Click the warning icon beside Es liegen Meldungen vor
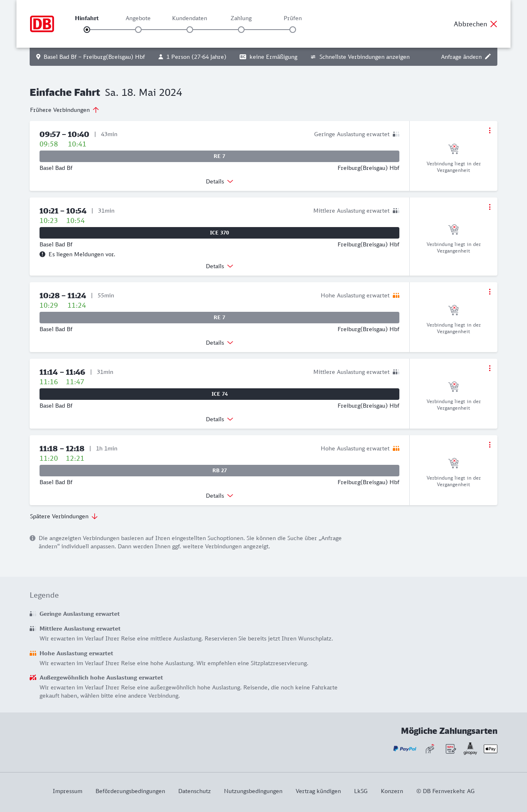Screen dimensions: 527x812 click(42, 254)
